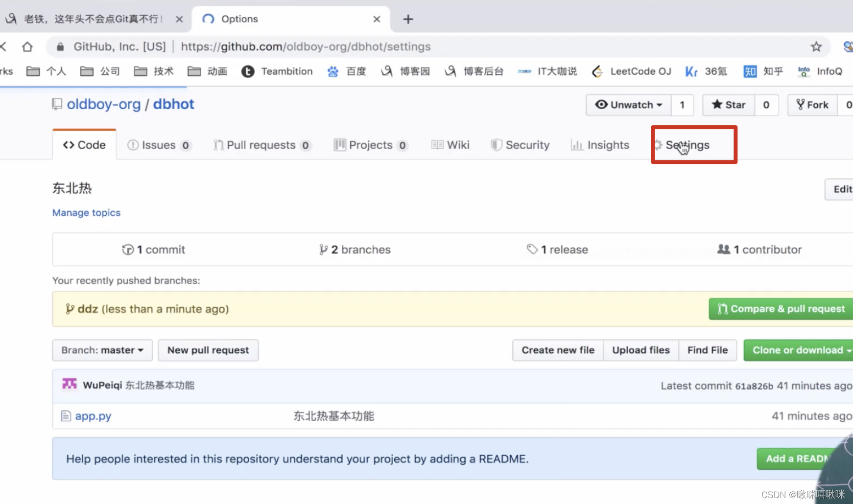This screenshot has height=504, width=853.
Task: Open the ddz branch link
Action: click(x=88, y=309)
